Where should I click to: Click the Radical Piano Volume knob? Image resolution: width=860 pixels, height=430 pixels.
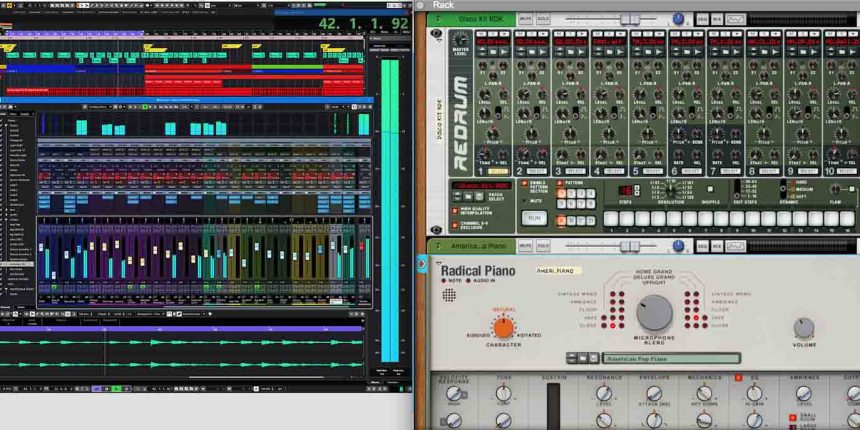click(x=804, y=327)
